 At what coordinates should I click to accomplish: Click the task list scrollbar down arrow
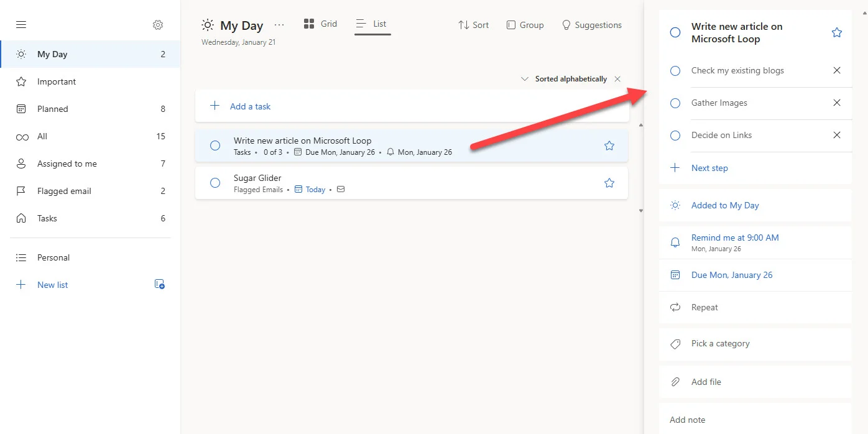[641, 211]
